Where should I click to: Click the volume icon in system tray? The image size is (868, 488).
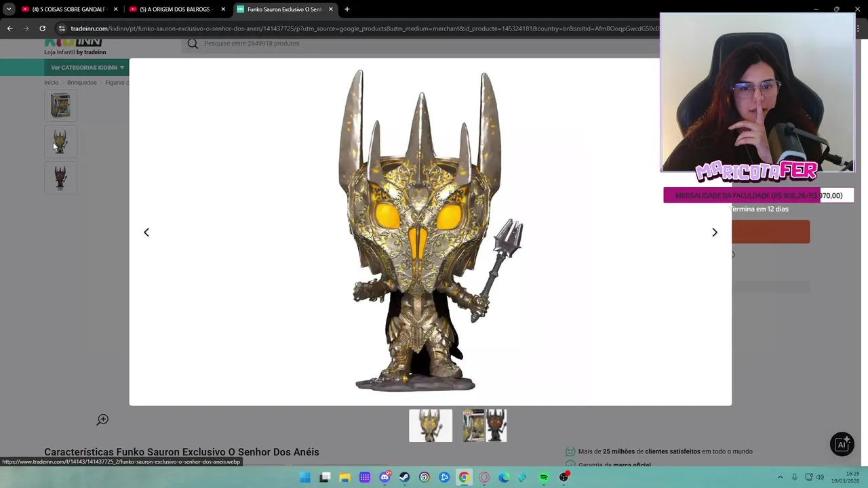click(820, 477)
